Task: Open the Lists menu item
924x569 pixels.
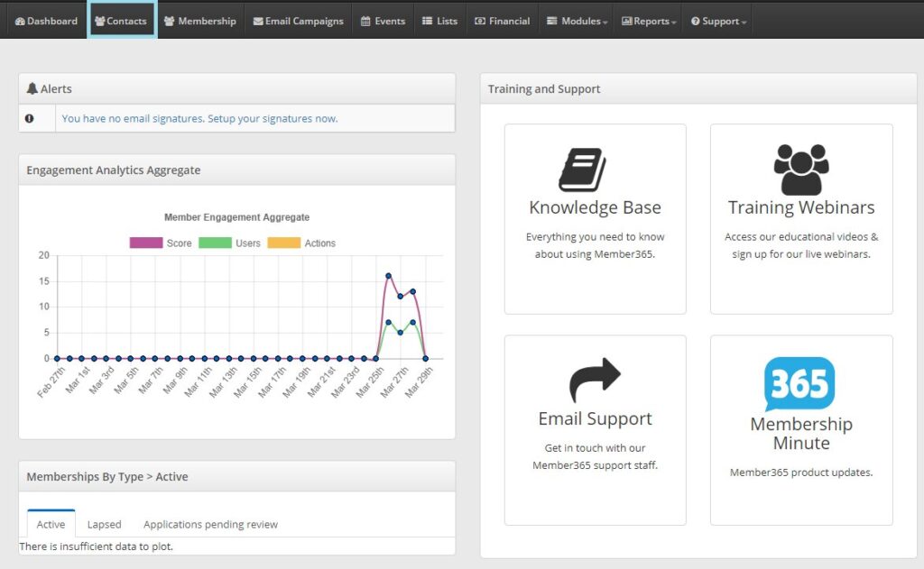Action: pyautogui.click(x=439, y=22)
